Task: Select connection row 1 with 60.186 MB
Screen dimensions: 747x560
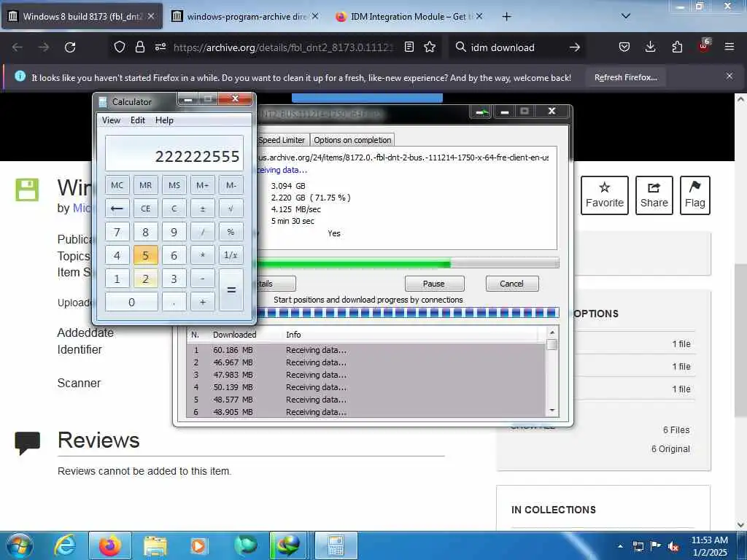Action: pyautogui.click(x=366, y=350)
